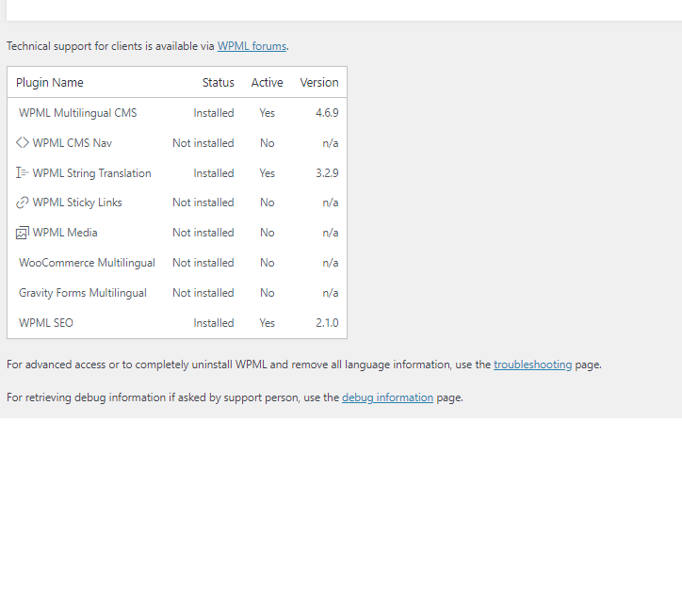Click the WPML Sticky Links chain icon

(x=23, y=203)
